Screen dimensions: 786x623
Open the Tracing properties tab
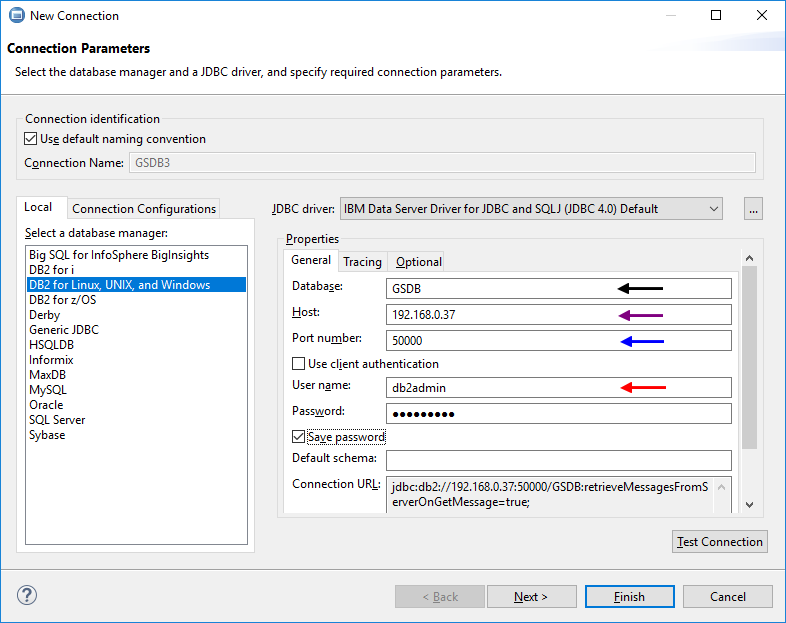point(362,262)
